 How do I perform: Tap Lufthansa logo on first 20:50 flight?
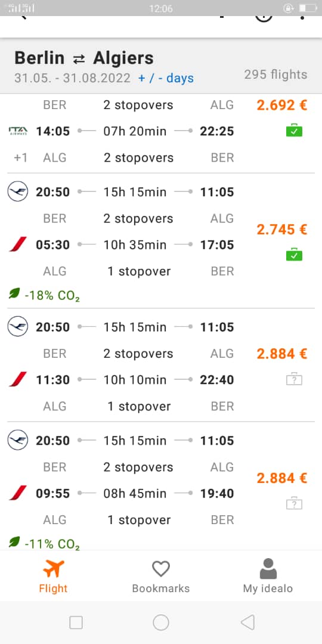pos(18,192)
